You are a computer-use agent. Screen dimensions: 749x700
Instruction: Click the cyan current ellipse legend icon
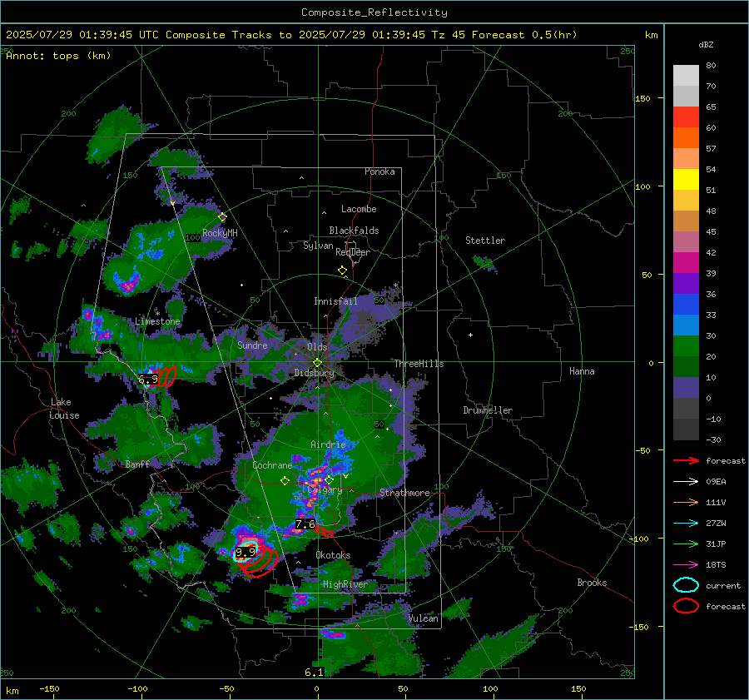pyautogui.click(x=686, y=585)
